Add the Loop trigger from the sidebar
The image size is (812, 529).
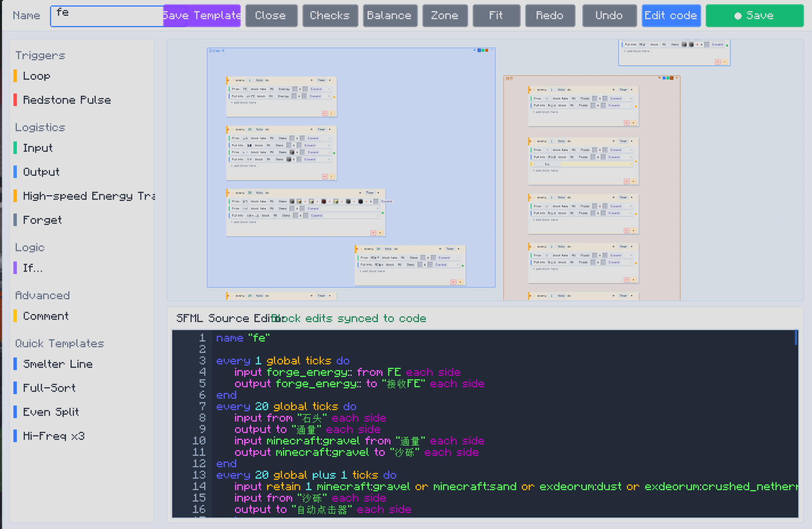coord(37,76)
